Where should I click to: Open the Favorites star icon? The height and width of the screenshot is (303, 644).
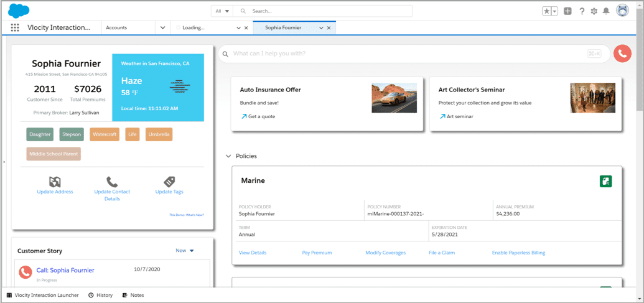coord(547,11)
